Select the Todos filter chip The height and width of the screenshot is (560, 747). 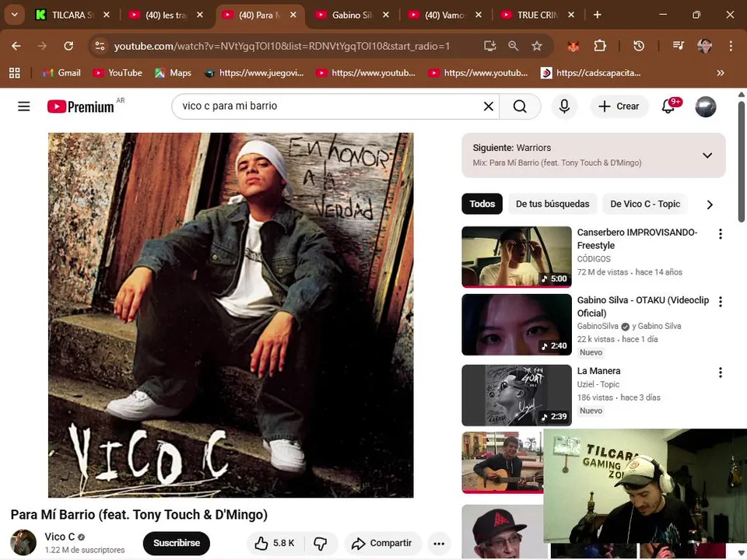(x=482, y=204)
